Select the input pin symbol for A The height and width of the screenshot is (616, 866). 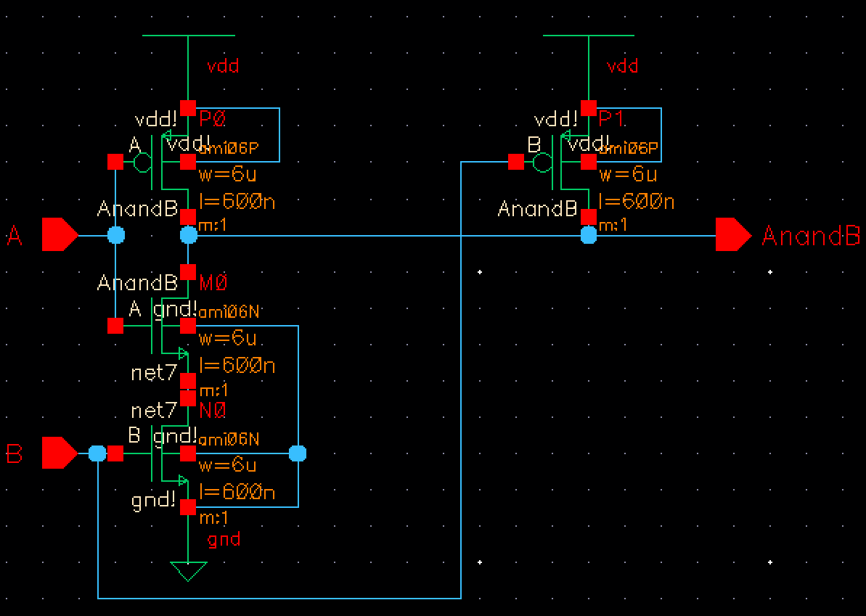tap(60, 234)
